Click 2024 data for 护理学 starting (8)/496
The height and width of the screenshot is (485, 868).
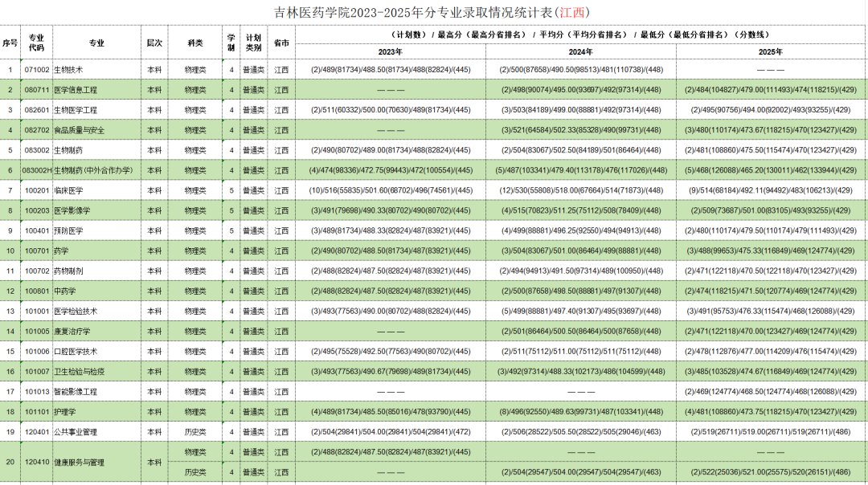coord(581,412)
